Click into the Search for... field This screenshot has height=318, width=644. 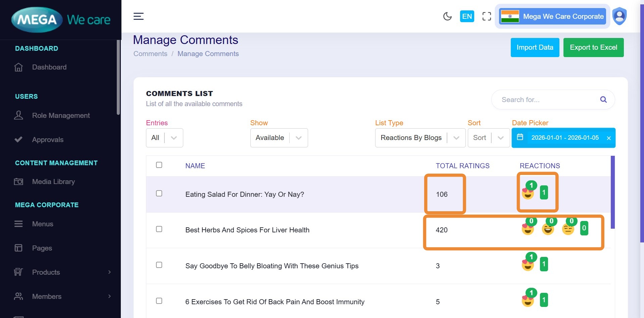tap(547, 100)
